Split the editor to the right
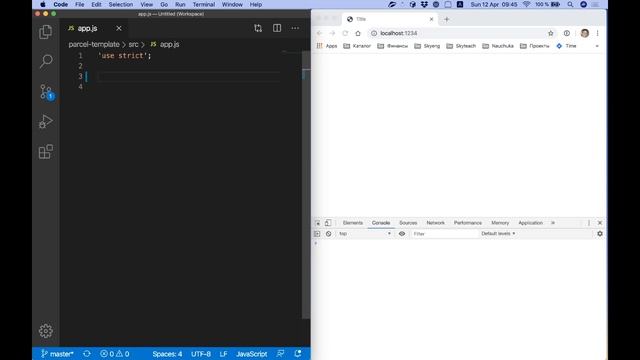 tap(277, 28)
